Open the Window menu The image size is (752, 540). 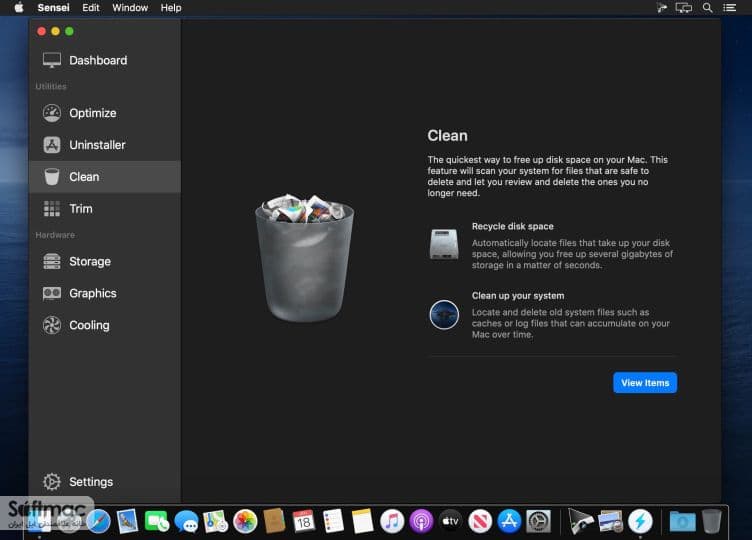click(x=130, y=8)
